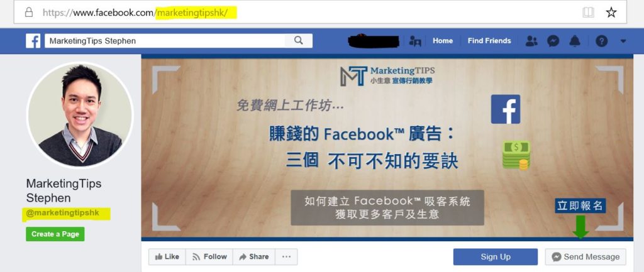The height and width of the screenshot is (272, 644).
Task: Favorite this page with the star icon
Action: 611,13
